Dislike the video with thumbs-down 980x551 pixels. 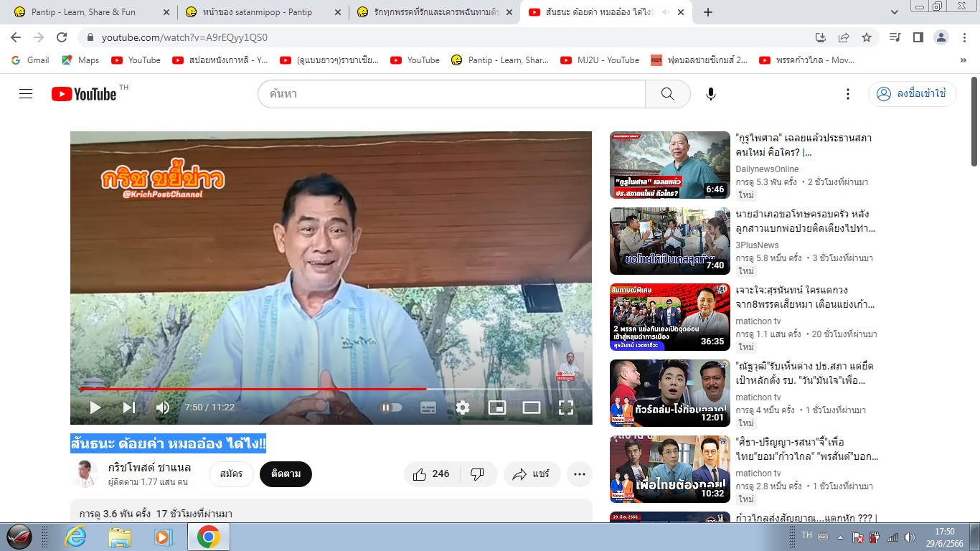[477, 474]
